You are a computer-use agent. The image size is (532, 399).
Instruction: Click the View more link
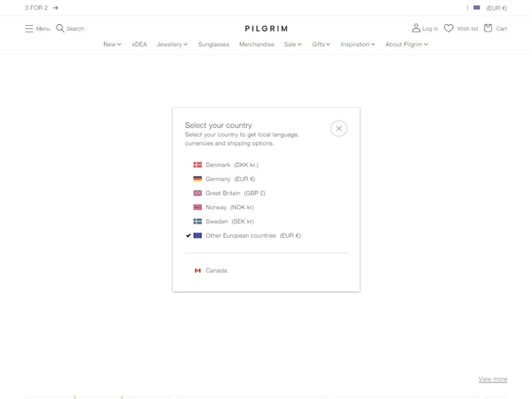point(493,379)
